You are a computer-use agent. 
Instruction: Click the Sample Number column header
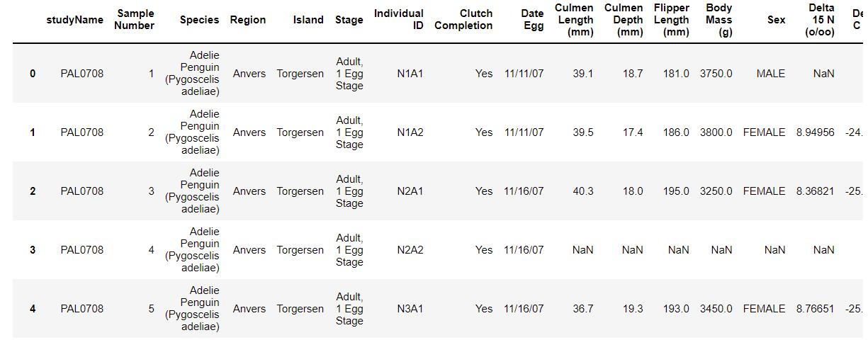click(135, 20)
